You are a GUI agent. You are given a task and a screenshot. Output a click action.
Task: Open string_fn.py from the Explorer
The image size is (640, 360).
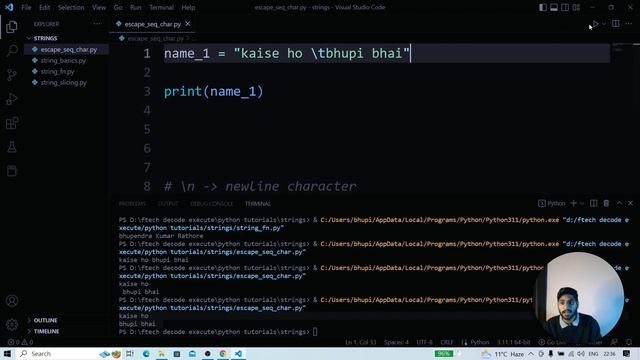point(58,71)
